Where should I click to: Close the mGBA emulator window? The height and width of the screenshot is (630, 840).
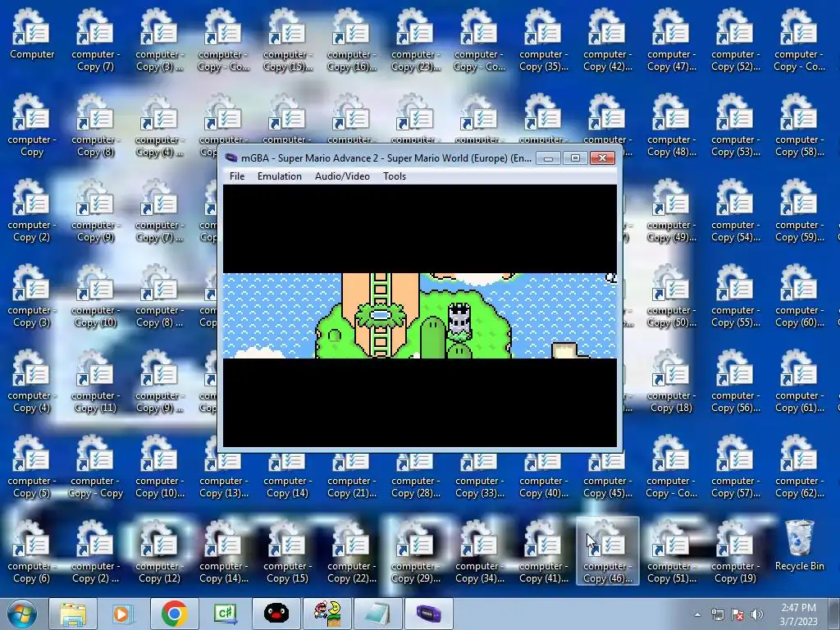tap(602, 158)
